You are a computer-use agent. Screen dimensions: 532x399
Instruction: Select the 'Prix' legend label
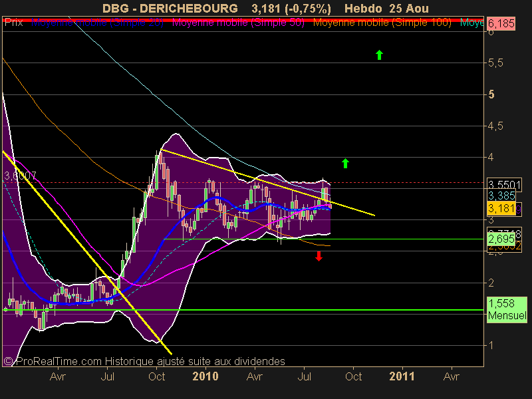[13, 23]
